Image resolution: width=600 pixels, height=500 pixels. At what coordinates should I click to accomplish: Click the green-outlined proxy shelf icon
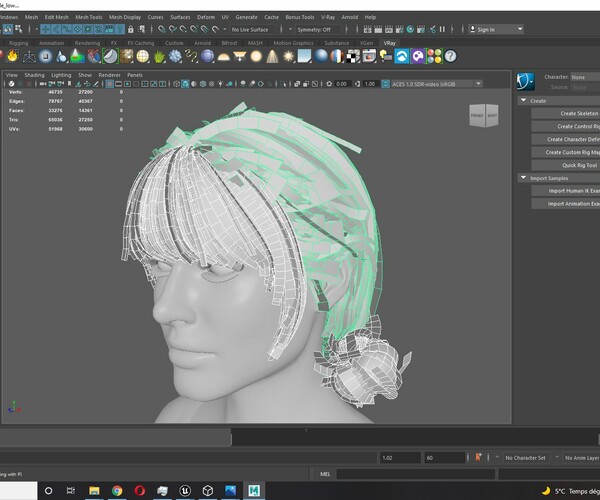pos(110,57)
